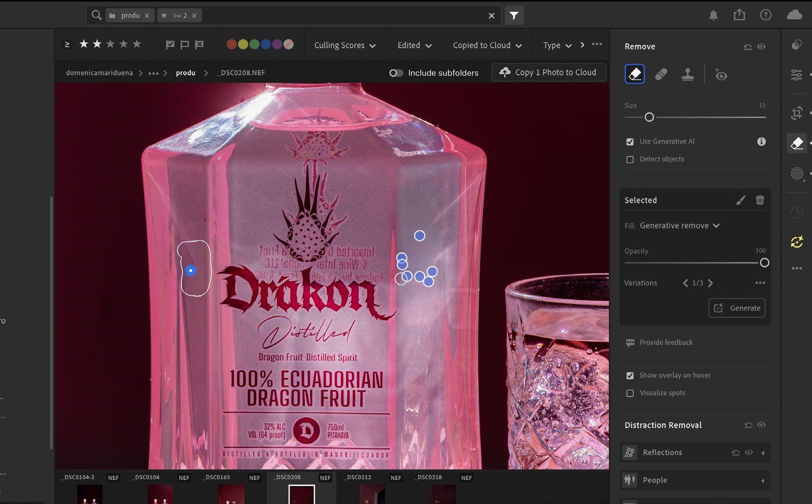Filter by rejected flag
Screen dimensions: 812x504
coord(199,45)
